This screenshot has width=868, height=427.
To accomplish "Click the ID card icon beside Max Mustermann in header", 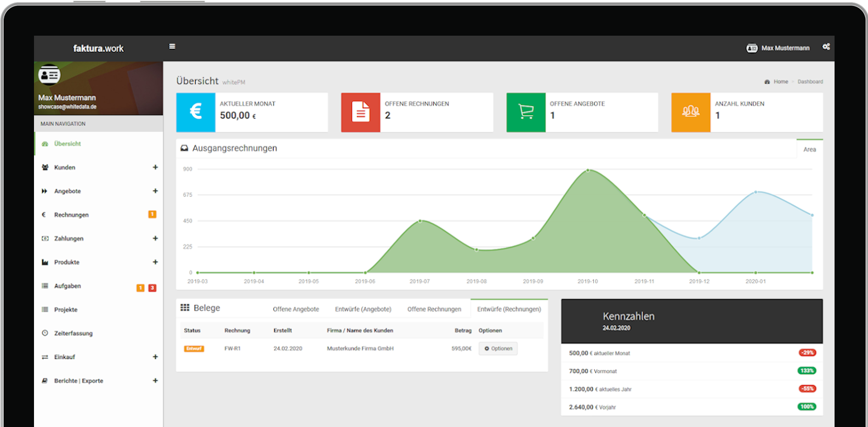I will click(x=752, y=48).
